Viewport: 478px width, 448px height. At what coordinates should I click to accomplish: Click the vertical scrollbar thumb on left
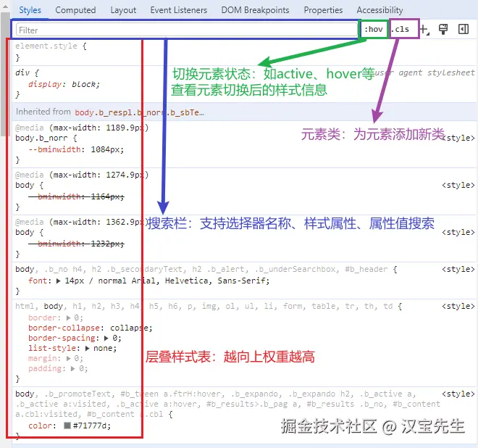click(5, 73)
